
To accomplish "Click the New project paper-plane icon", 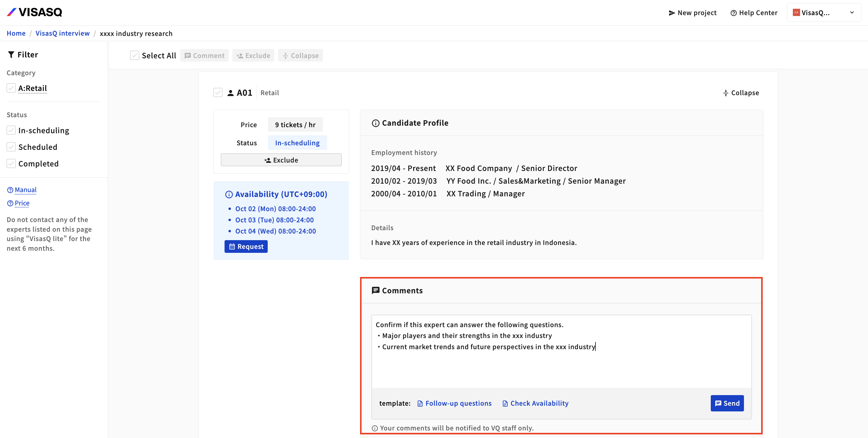I will point(672,13).
